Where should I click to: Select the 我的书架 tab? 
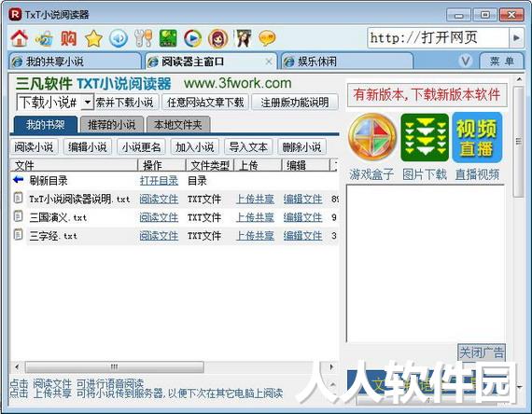click(x=46, y=124)
